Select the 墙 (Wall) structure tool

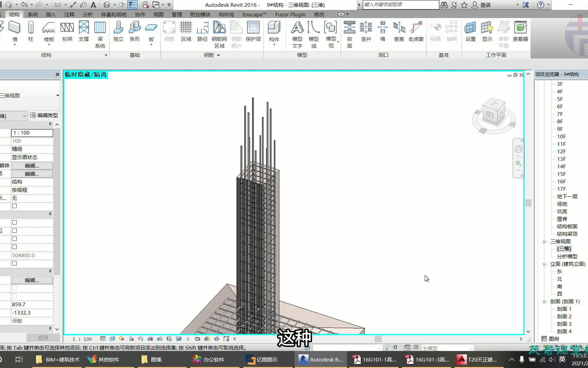14,32
